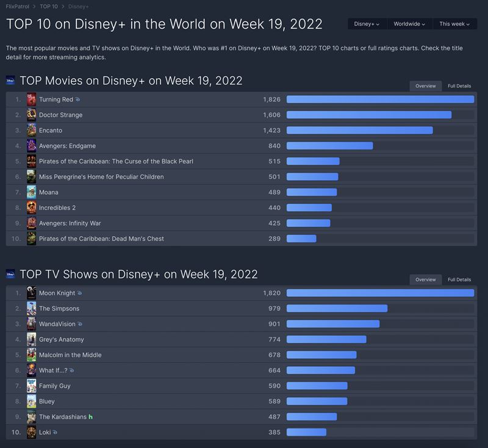Open the Grey's Anatomy title link
The height and width of the screenshot is (448, 488).
pos(61,339)
